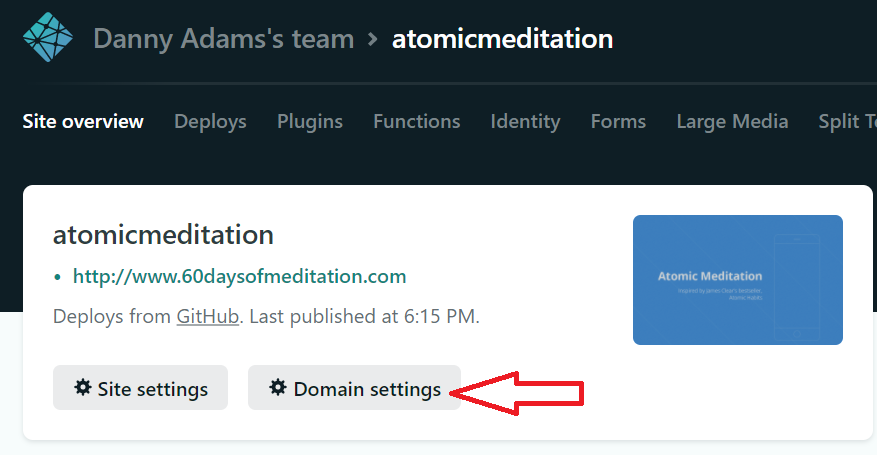This screenshot has height=455, width=877.
Task: Click the Domain settings button
Action: point(355,387)
